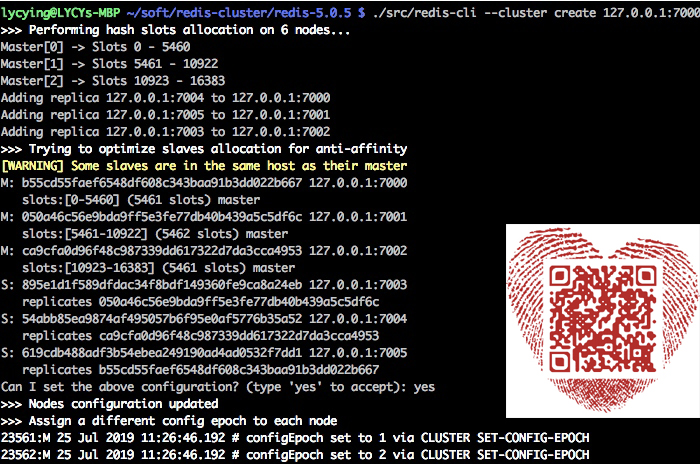Click 'Adding replica 127.0.0.1:7005 to 127.0.0.1:7001'
This screenshot has height=464, width=700.
(166, 115)
